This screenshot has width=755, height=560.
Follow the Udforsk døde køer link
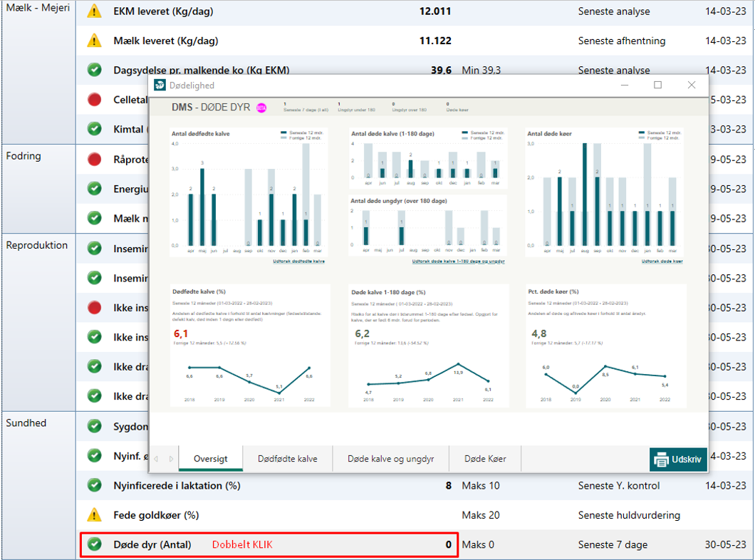click(662, 261)
